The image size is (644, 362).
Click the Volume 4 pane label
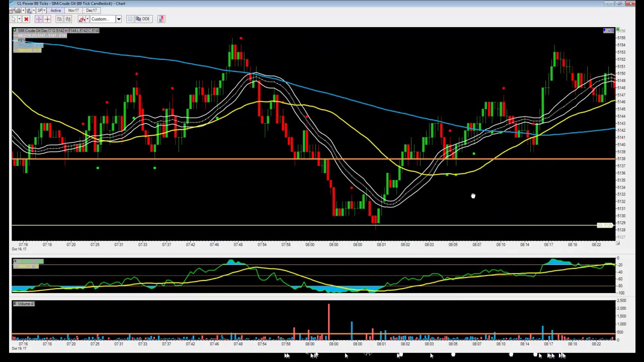24,304
